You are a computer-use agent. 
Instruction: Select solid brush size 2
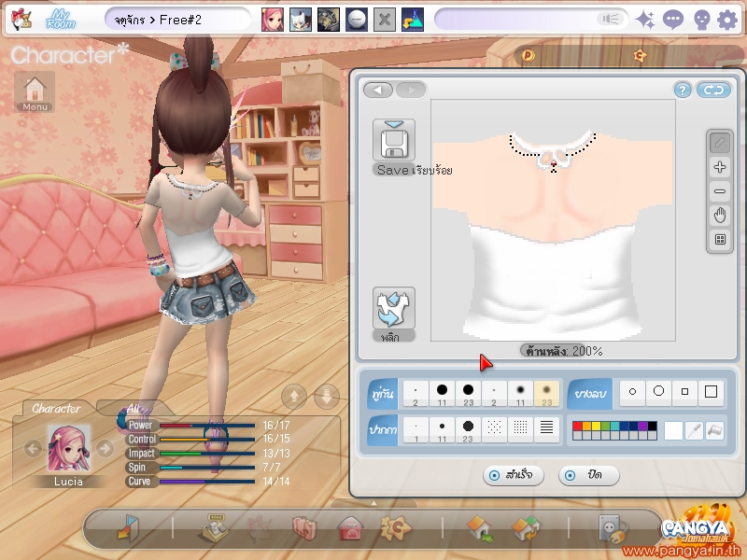[416, 393]
